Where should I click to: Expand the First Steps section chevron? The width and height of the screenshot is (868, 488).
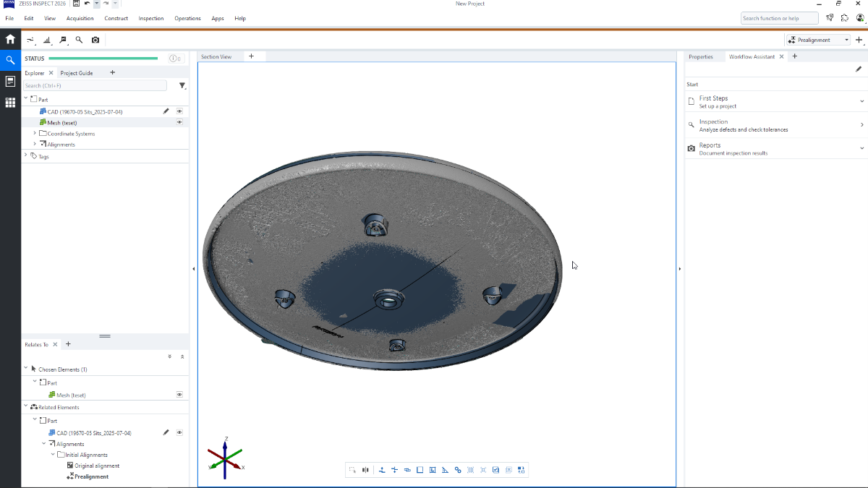(861, 102)
